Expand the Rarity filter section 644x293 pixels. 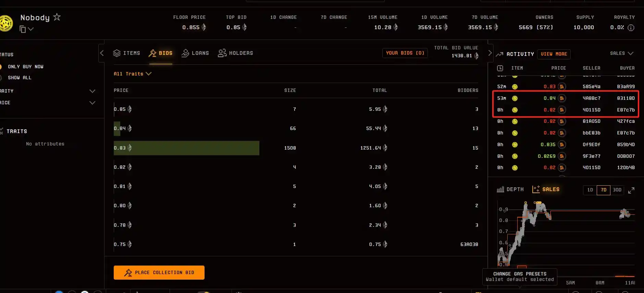point(92,91)
